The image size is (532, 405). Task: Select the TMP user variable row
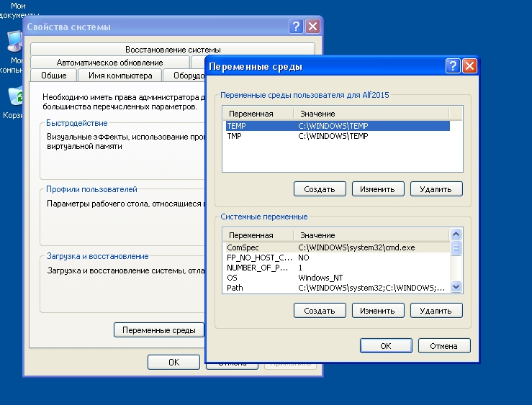[x=338, y=136]
